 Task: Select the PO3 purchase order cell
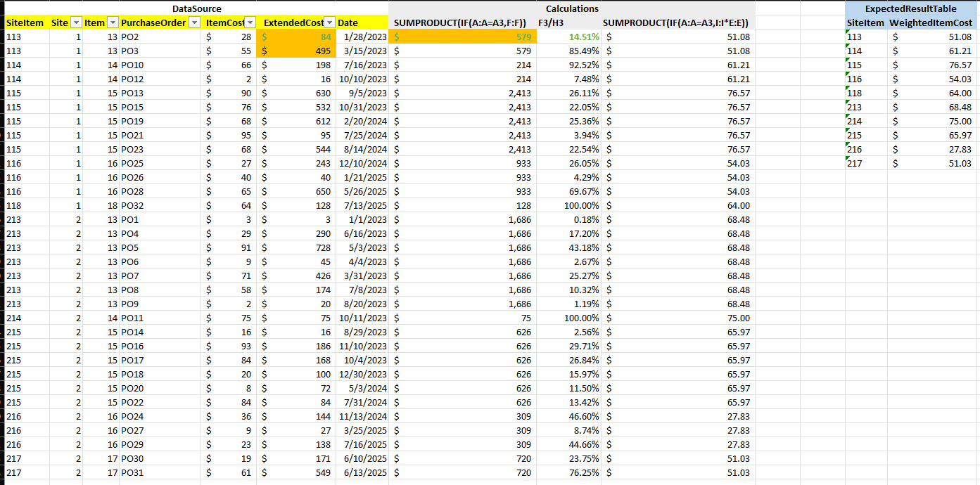(x=160, y=51)
